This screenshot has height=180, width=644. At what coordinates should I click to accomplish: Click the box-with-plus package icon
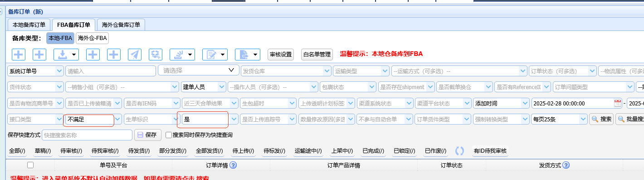coord(156,55)
